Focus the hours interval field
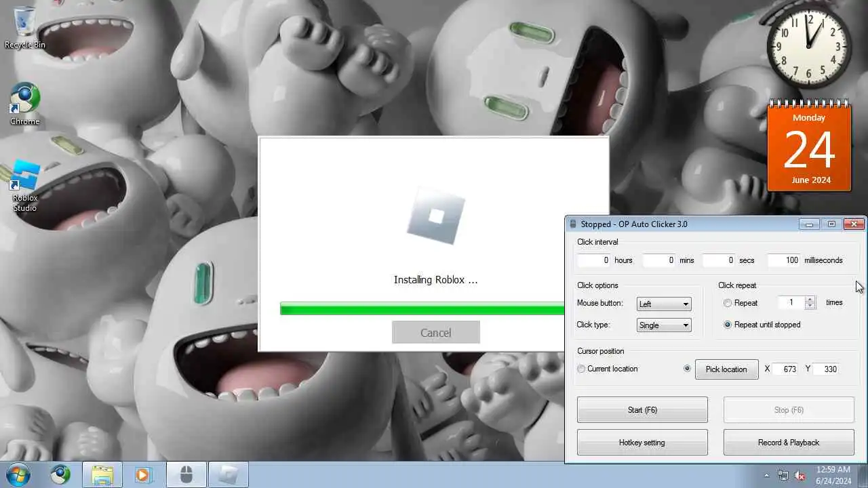The width and height of the screenshot is (868, 488). coord(593,260)
